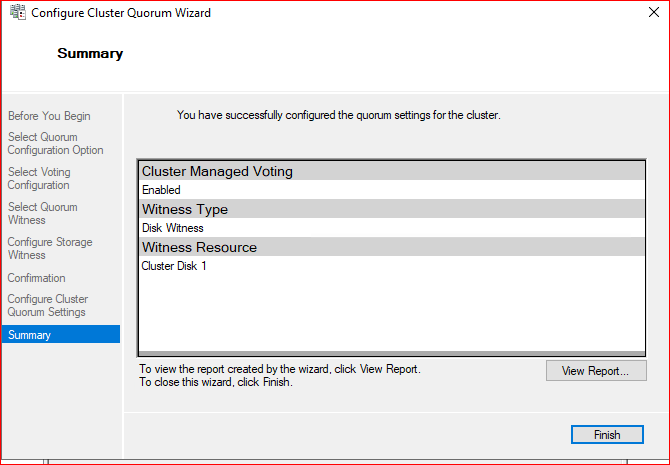
Task: Click the Finish button
Action: (607, 435)
